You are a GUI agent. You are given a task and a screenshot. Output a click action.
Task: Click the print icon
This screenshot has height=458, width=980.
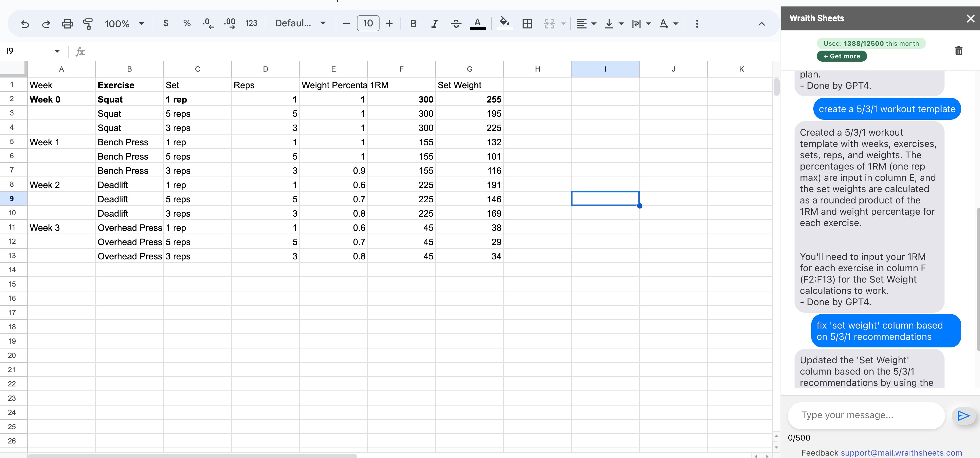[67, 24]
